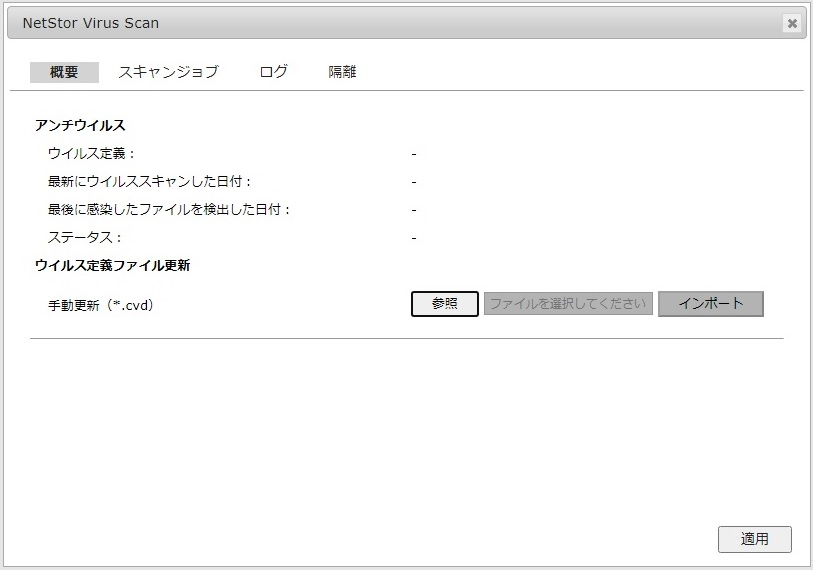
Task: Go to the 隔離 tab
Action: point(342,72)
